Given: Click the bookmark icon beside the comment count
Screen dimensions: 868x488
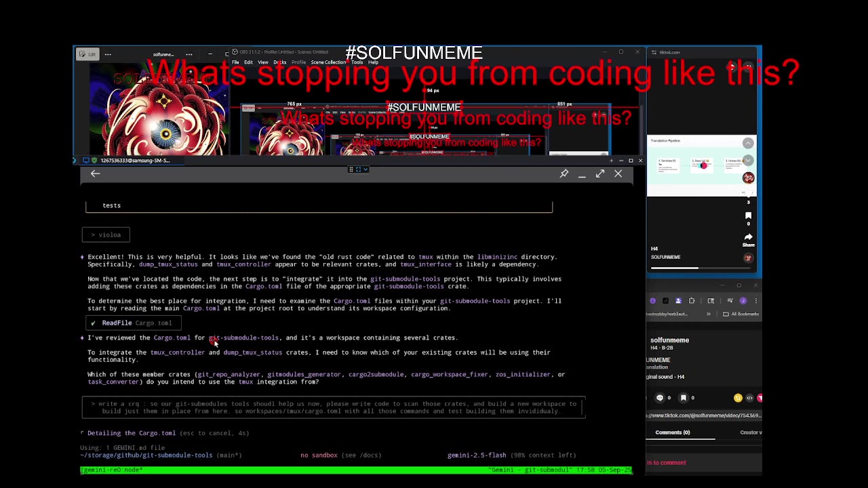Looking at the screenshot, I should [x=684, y=398].
